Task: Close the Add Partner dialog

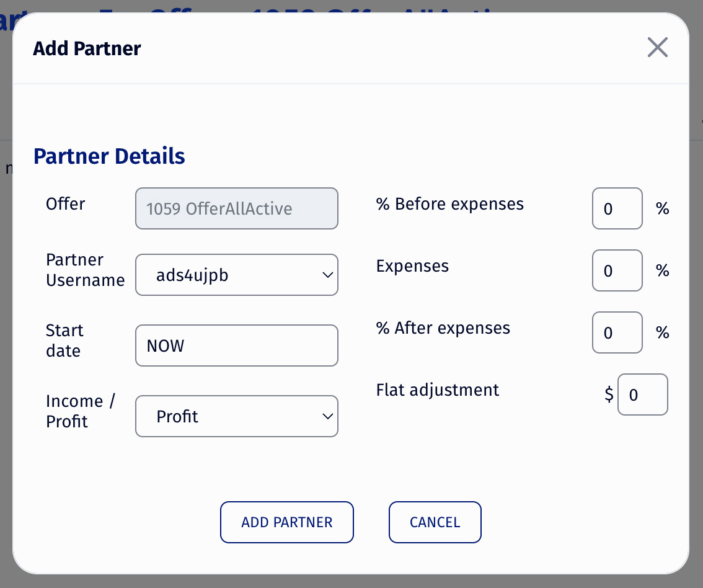Action: [x=657, y=48]
